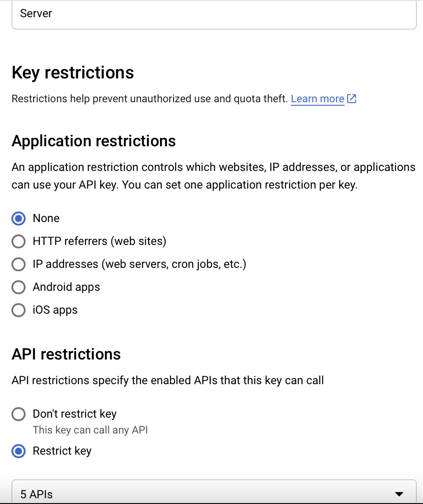Enable the Android apps radio option
Screen dimensions: 423x504
coord(19,287)
